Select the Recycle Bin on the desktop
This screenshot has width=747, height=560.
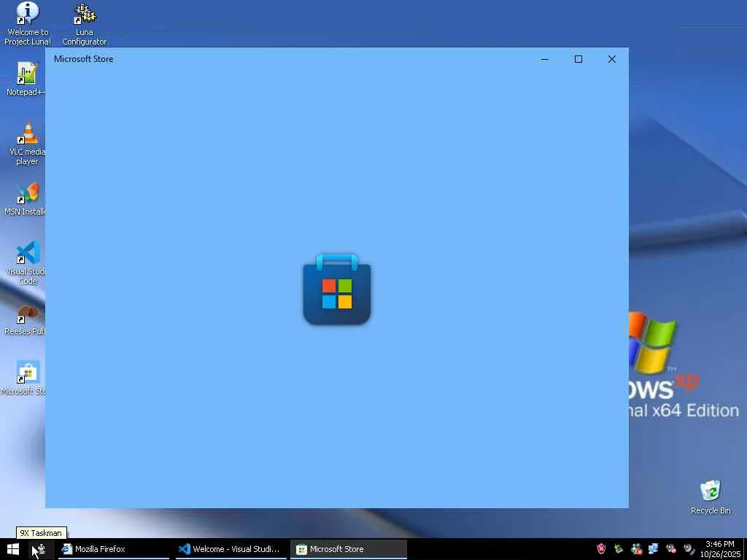[x=711, y=497]
